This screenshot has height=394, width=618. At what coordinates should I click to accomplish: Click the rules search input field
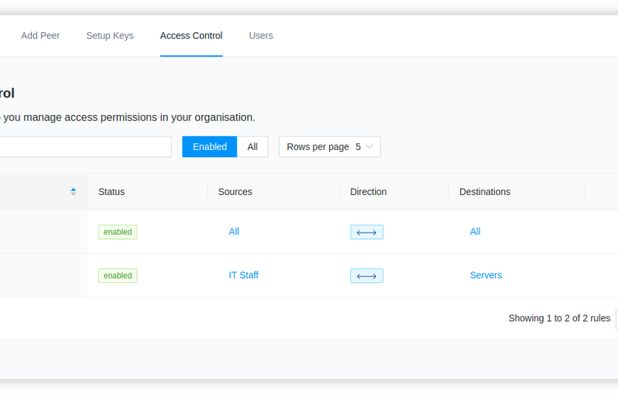[x=85, y=147]
